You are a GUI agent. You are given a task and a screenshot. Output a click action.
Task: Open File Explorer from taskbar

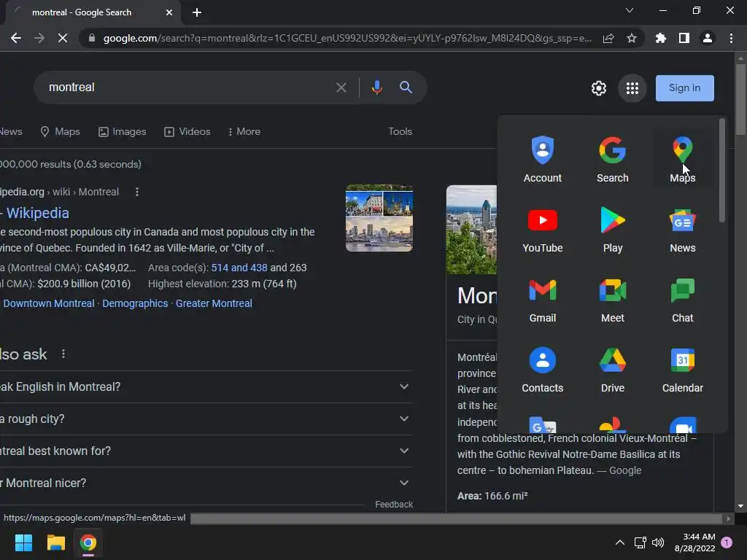[x=55, y=542]
